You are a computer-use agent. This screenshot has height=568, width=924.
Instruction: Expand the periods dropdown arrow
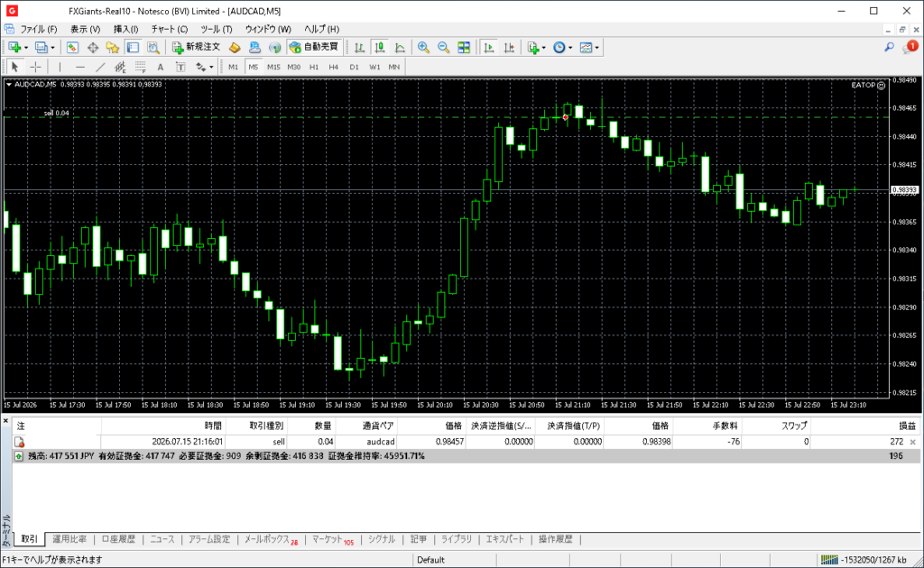click(x=570, y=48)
